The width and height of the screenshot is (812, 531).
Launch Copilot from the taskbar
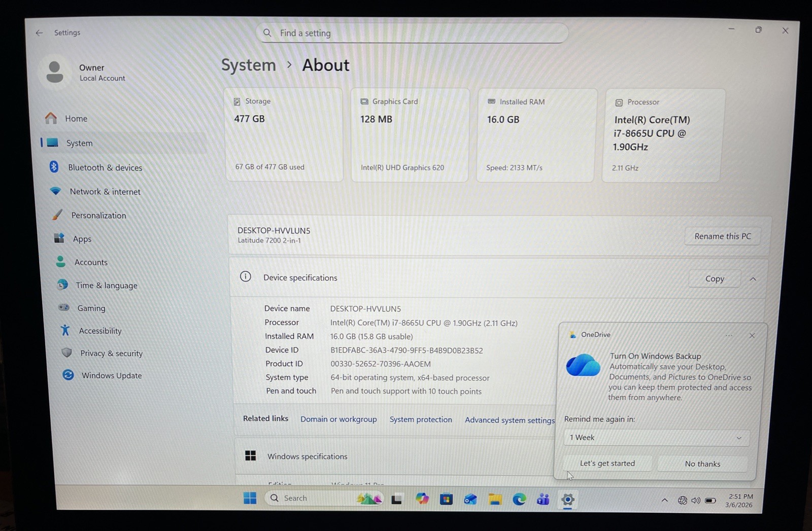click(422, 499)
